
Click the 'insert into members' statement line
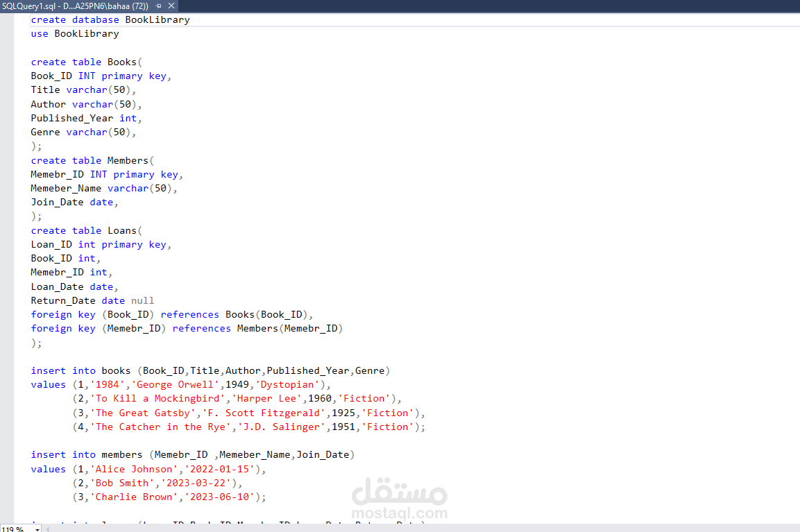pyautogui.click(x=192, y=455)
